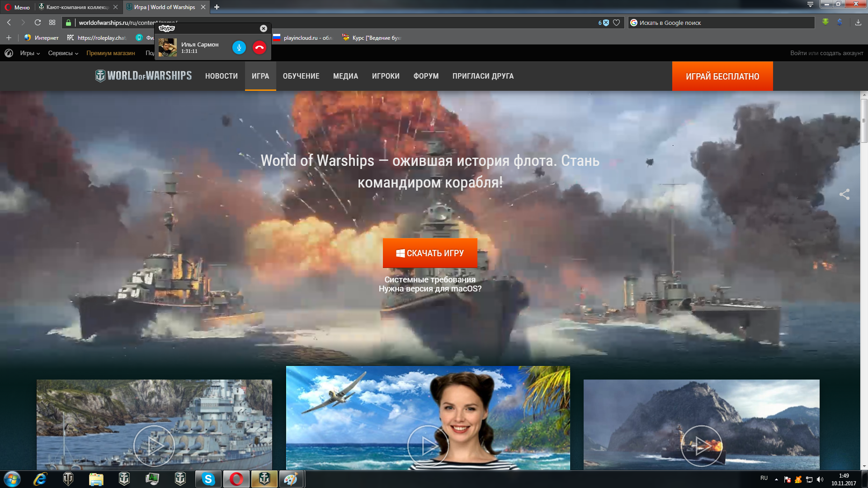This screenshot has height=488, width=868.
Task: Click the worldofwarships.ru address field
Action: coord(335,23)
